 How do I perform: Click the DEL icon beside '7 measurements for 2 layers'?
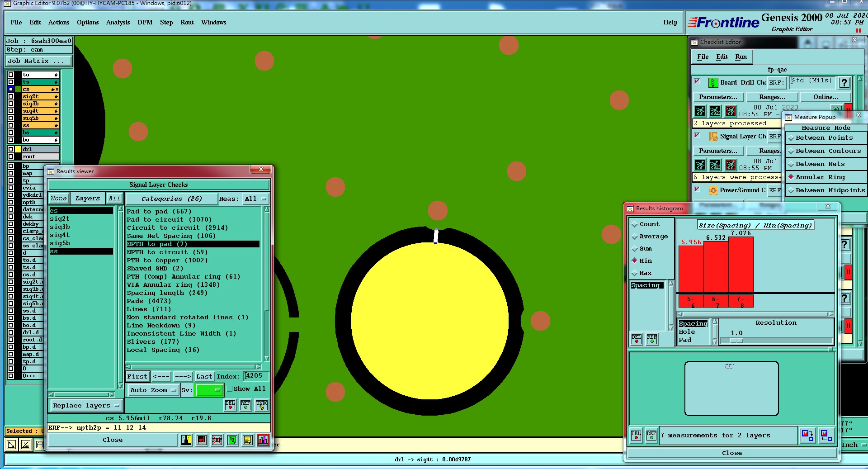(636, 435)
